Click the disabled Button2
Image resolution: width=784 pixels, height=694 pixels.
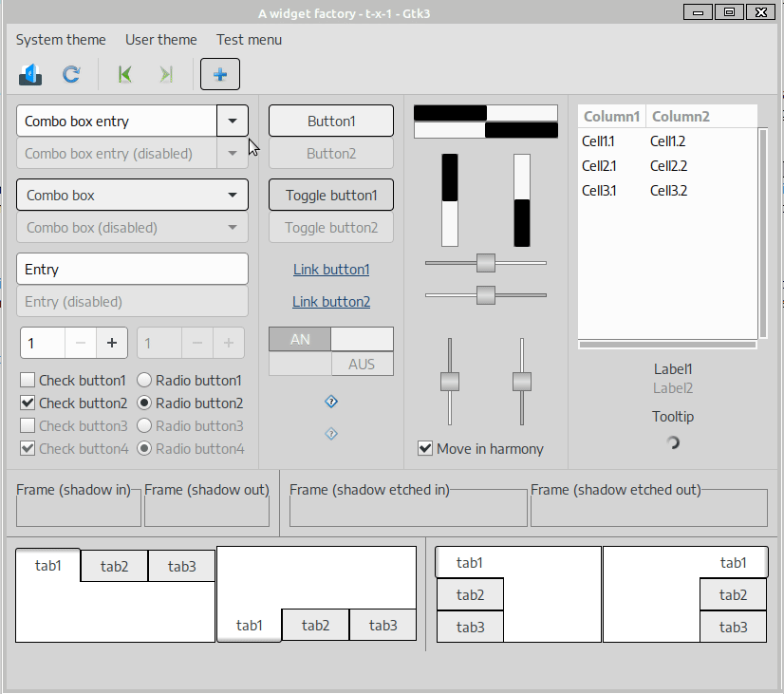331,154
